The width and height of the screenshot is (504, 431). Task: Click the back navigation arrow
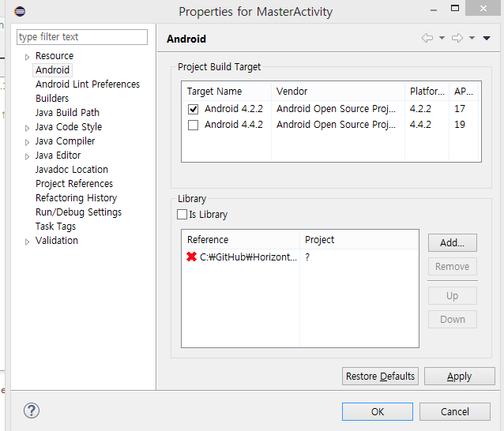[427, 38]
